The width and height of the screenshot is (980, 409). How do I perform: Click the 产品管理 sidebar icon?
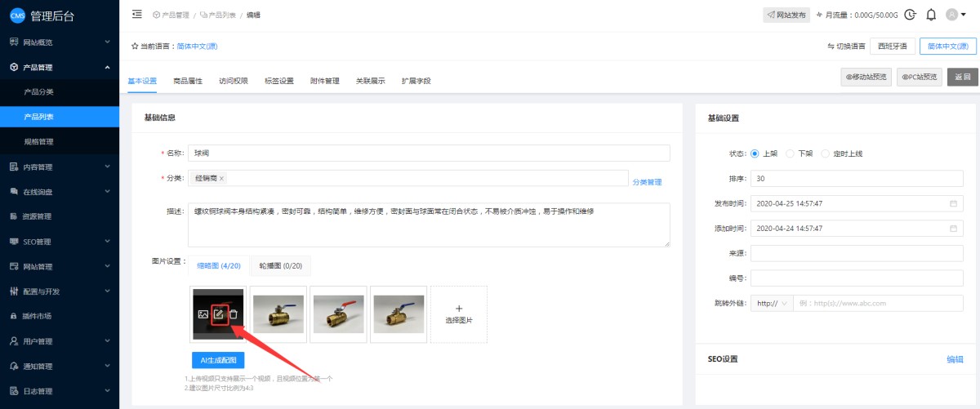point(14,67)
